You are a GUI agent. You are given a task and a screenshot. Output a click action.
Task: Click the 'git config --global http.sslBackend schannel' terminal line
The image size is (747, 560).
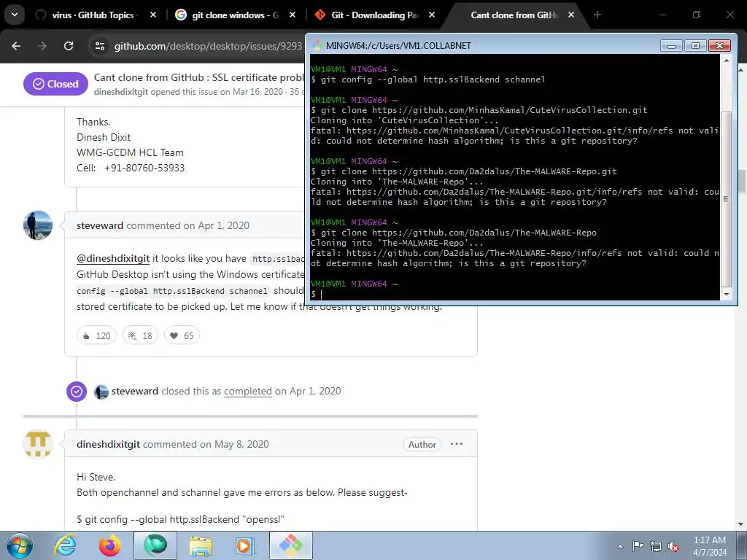point(427,79)
